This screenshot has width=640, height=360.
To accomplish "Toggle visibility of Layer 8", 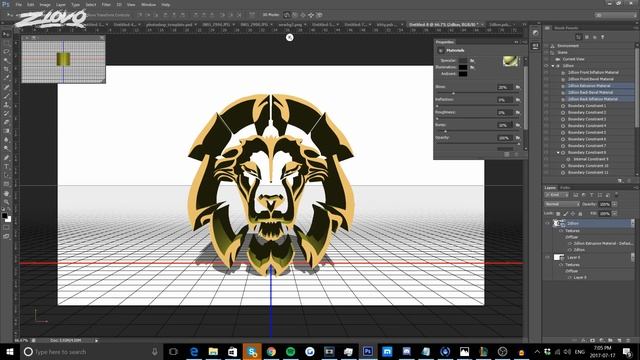I will [x=547, y=257].
